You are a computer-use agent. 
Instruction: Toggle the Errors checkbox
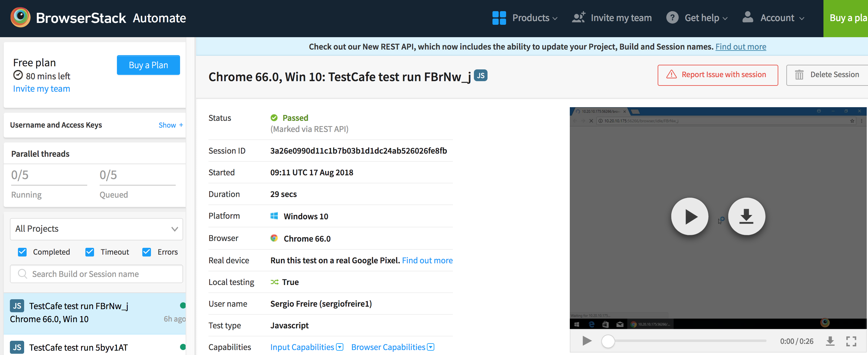147,252
